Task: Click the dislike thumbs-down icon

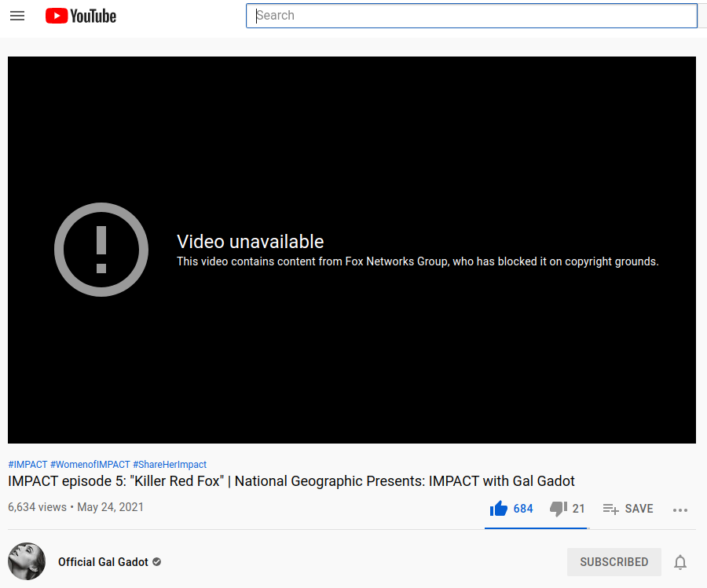Action: point(559,509)
